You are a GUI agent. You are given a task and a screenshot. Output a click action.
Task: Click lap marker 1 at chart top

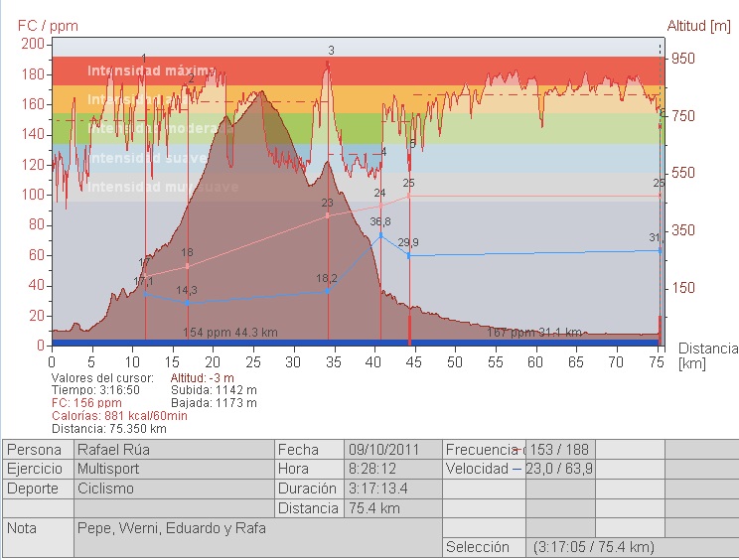coord(144,59)
